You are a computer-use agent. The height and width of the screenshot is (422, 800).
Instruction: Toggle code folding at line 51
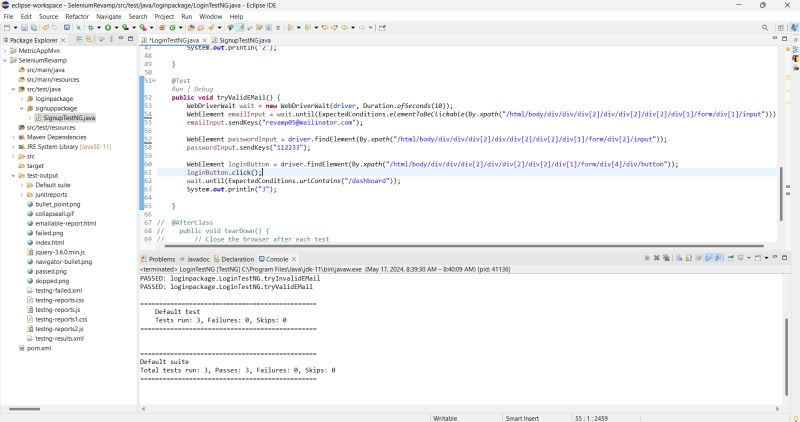coord(154,81)
